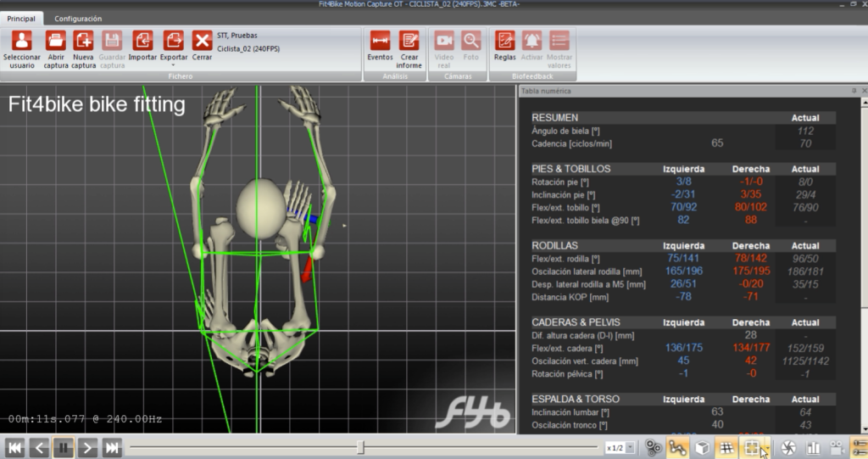Viewport: 868px width, 459px height.
Task: Jump to the last frame
Action: 112,447
